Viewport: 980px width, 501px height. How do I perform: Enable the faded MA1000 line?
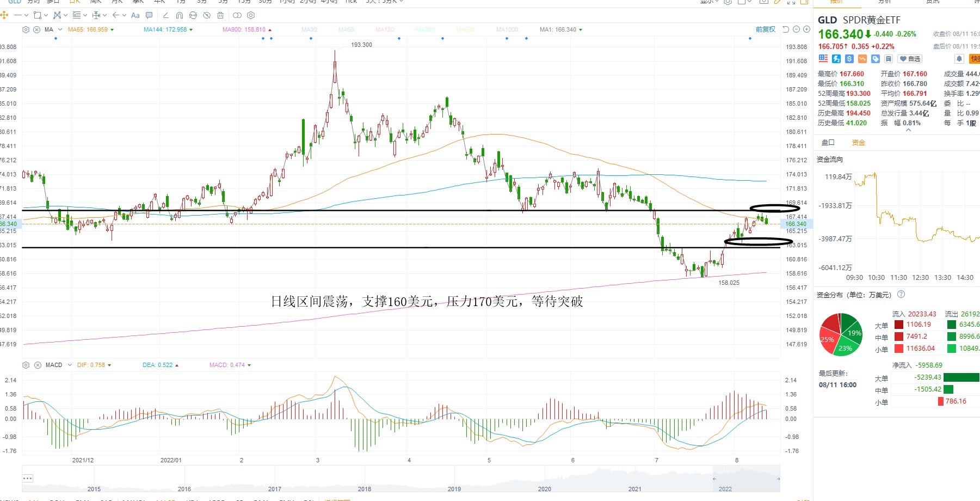click(x=508, y=29)
